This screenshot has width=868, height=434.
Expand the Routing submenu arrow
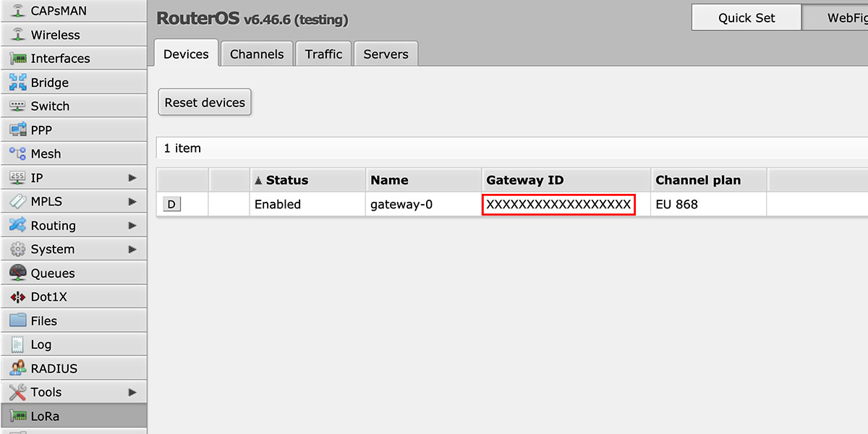132,226
